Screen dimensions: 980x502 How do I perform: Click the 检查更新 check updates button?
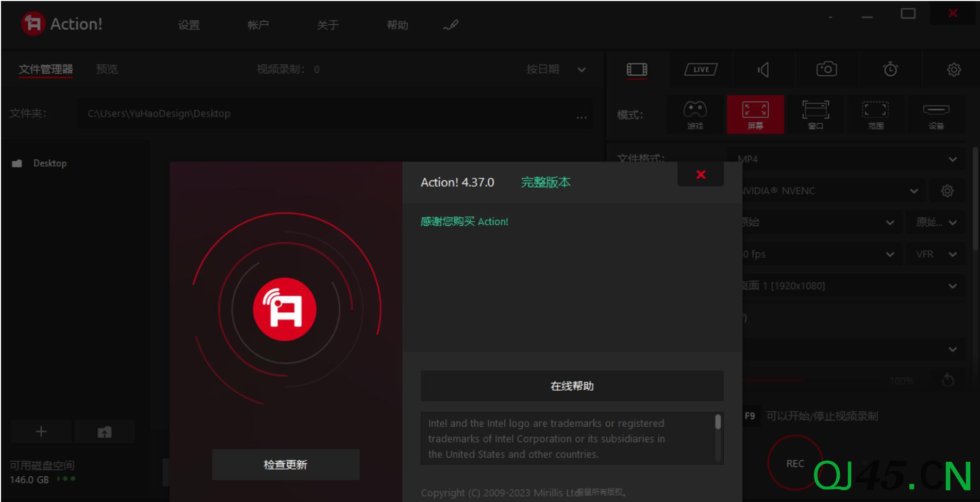pos(285,464)
